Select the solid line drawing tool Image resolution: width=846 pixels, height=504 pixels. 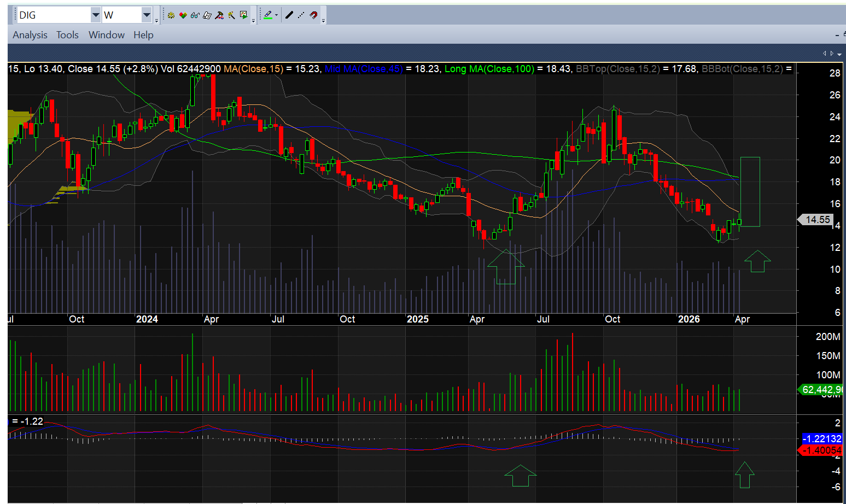[289, 15]
